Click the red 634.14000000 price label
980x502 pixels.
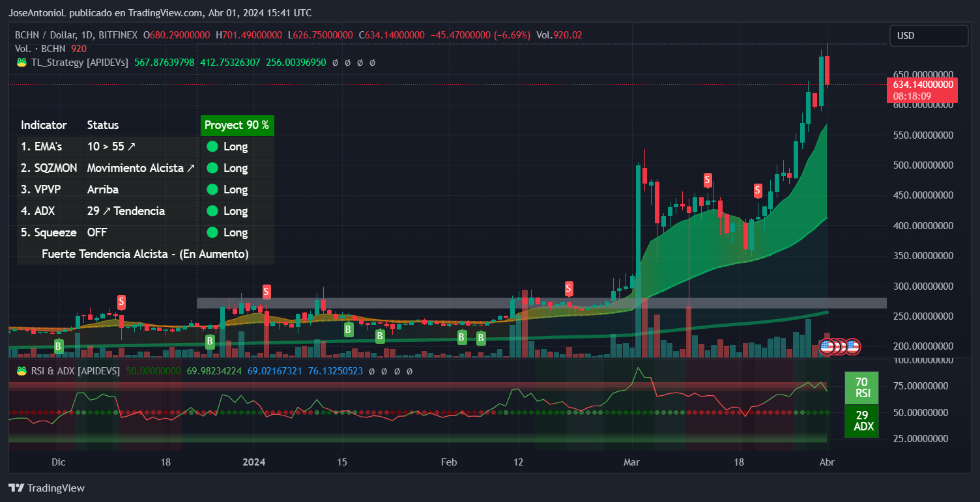(922, 85)
